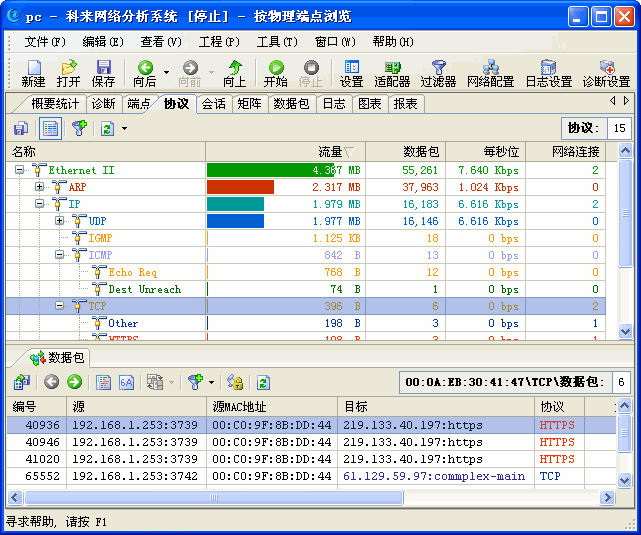Select packet number 65552 row
Image resolution: width=641 pixels, height=535 pixels.
(312, 476)
